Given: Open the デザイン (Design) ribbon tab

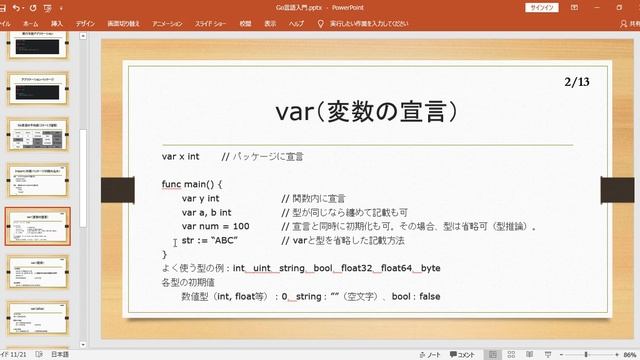Looking at the screenshot, I should point(85,24).
